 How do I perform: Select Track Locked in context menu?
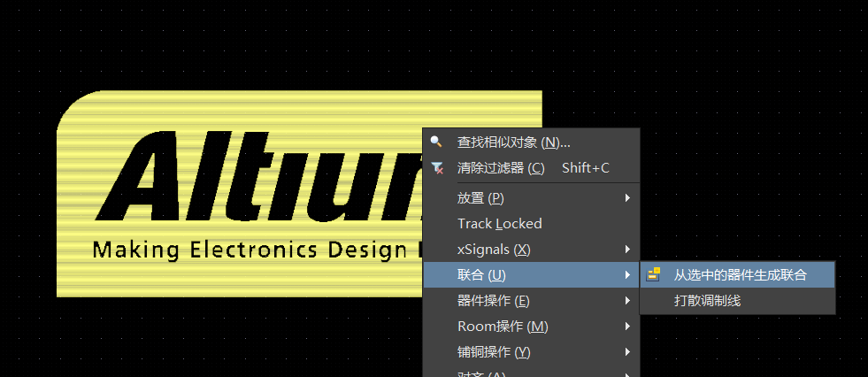click(x=531, y=224)
